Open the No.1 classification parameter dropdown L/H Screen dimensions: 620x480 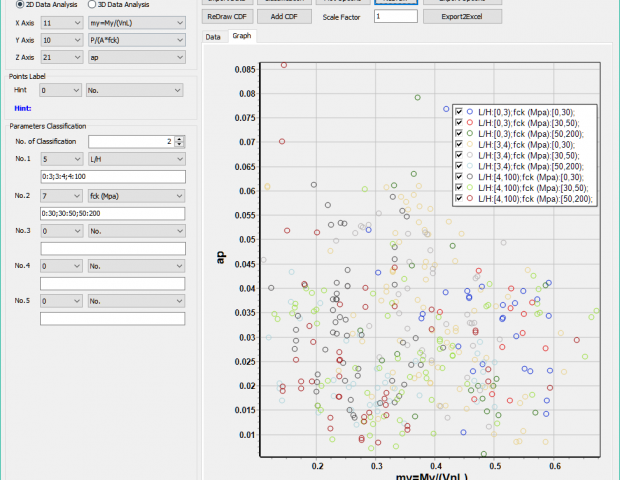(136, 159)
